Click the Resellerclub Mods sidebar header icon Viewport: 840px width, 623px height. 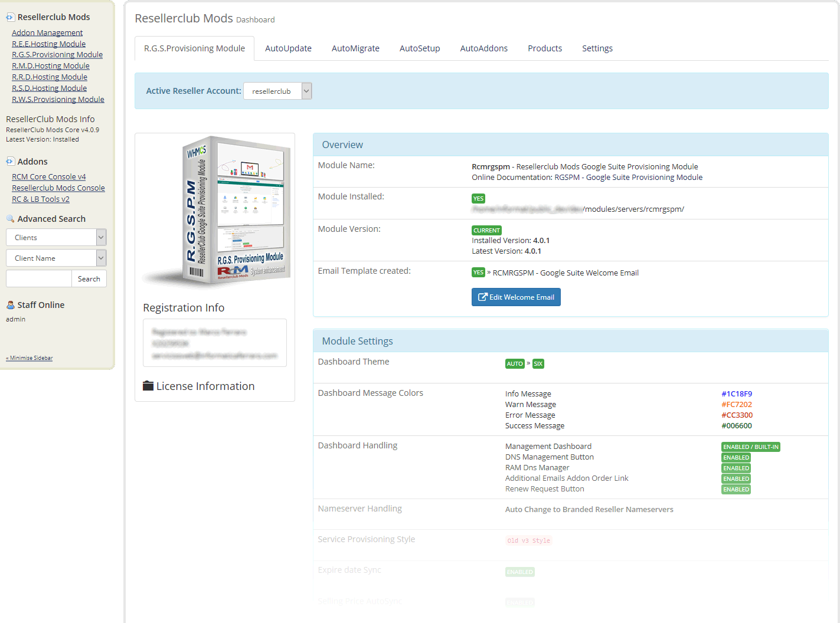click(x=10, y=17)
